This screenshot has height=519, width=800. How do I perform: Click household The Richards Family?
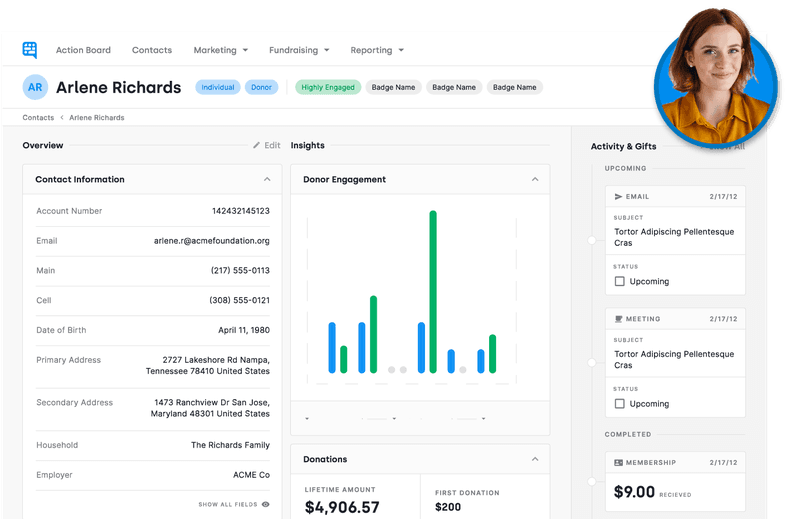tap(230, 445)
